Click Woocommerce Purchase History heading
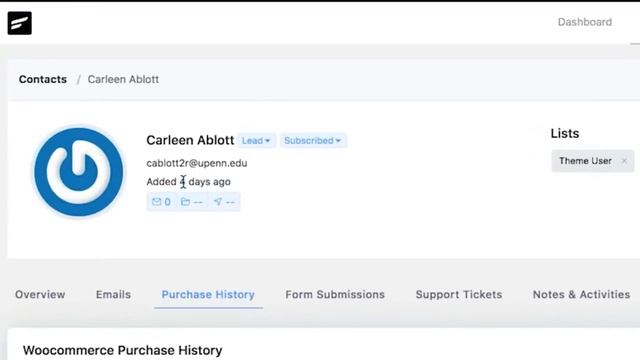Viewport: 640px width, 360px height. 122,350
